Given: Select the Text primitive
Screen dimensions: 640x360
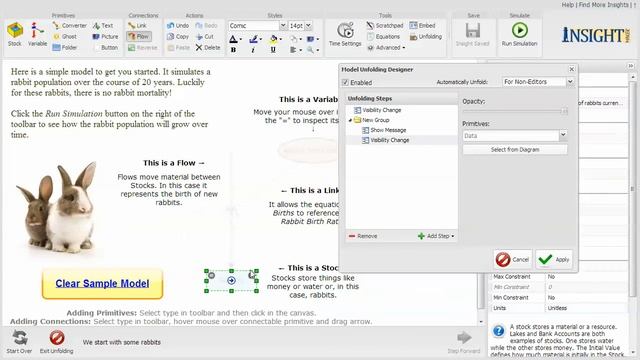Looking at the screenshot, I should point(103,25).
